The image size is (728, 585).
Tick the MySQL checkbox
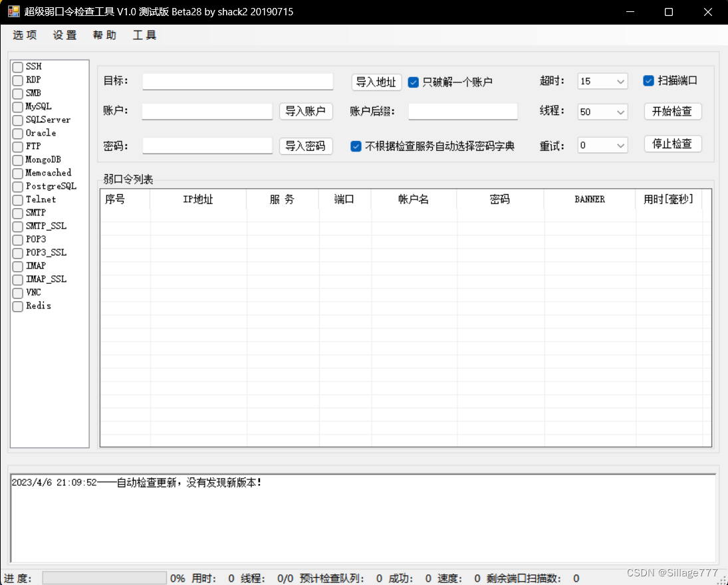point(18,107)
